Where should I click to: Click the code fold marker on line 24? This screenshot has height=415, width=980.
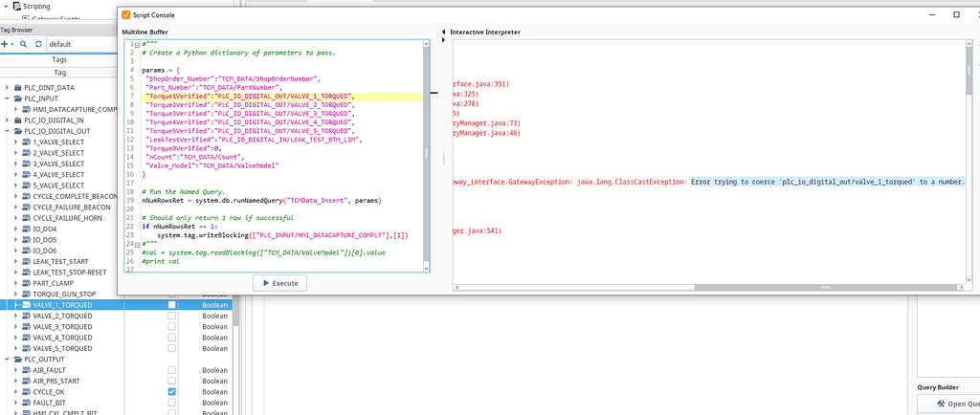click(137, 244)
